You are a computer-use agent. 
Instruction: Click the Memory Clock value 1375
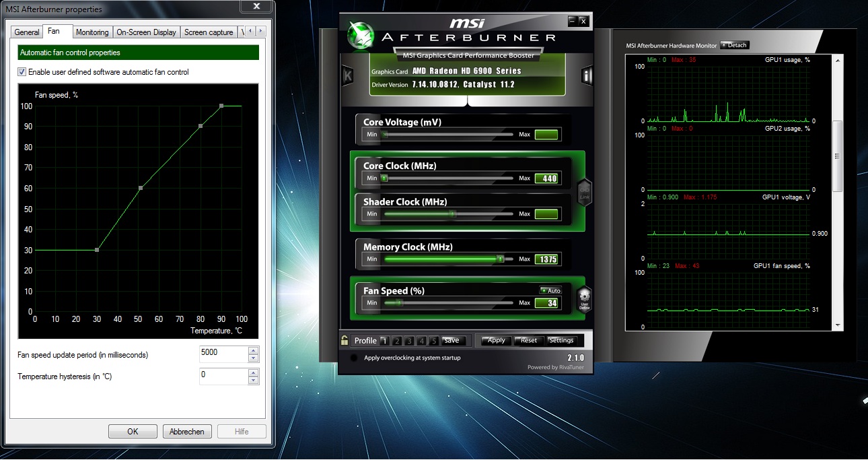(546, 259)
